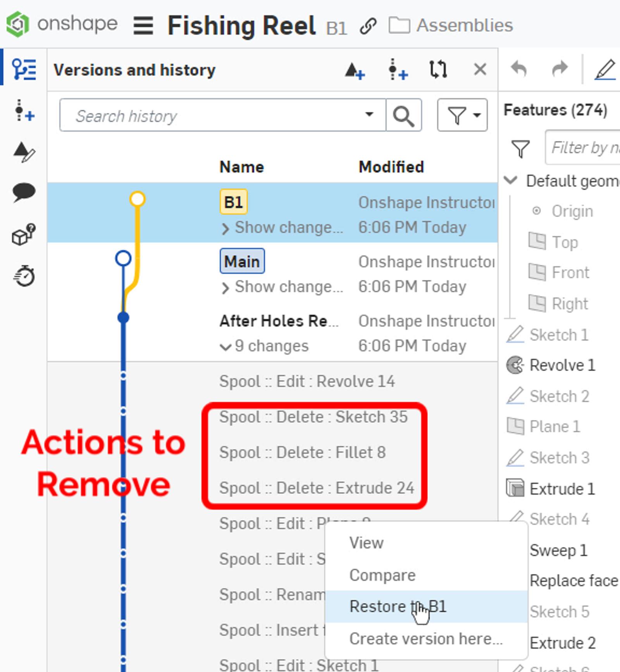Collapse the 9 changes list

(225, 346)
